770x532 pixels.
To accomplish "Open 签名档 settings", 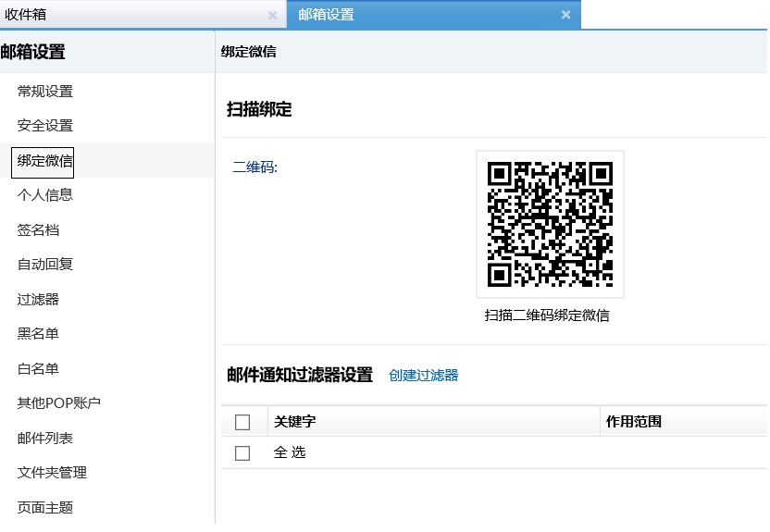I will (x=38, y=229).
